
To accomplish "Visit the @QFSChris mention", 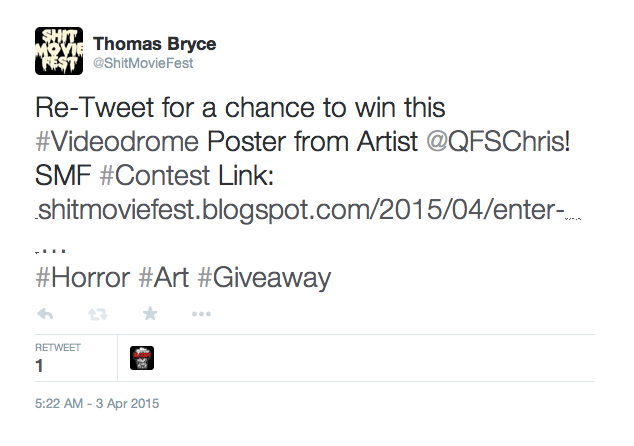I will click(x=498, y=142).
